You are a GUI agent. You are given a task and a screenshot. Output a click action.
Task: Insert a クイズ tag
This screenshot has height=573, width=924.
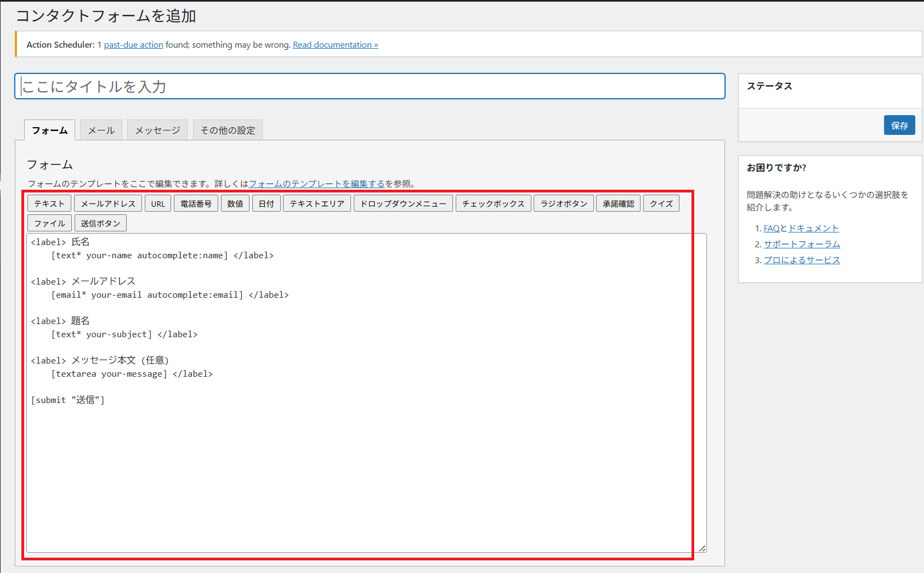tap(661, 203)
